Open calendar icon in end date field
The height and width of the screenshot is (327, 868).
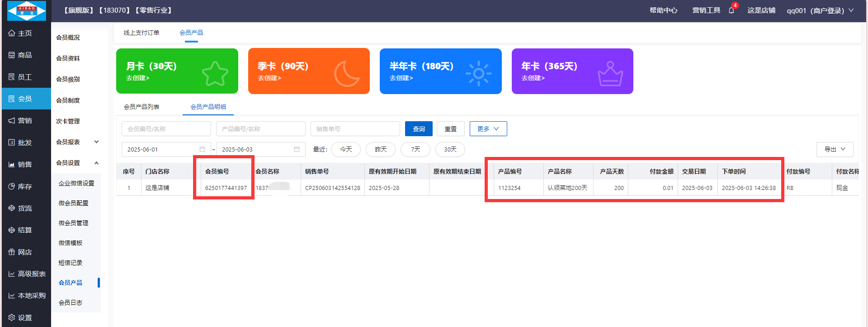pos(297,149)
